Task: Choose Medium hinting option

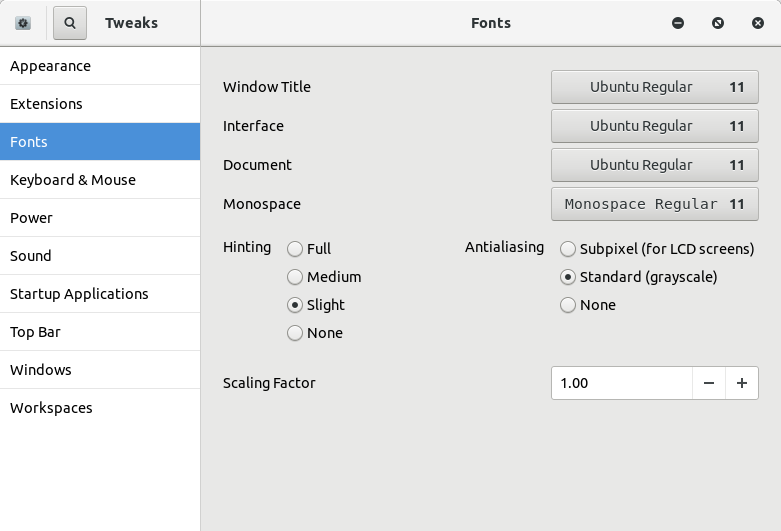Action: pos(295,277)
